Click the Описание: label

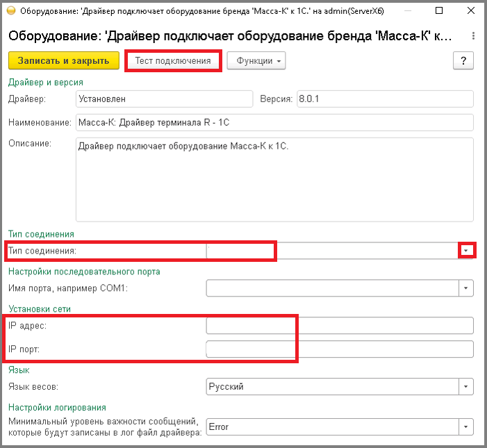[x=30, y=144]
